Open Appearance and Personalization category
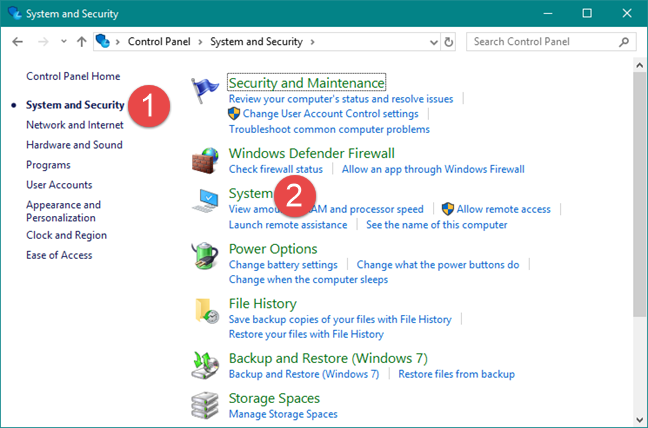Viewport: 648px width, 428px height. (64, 211)
